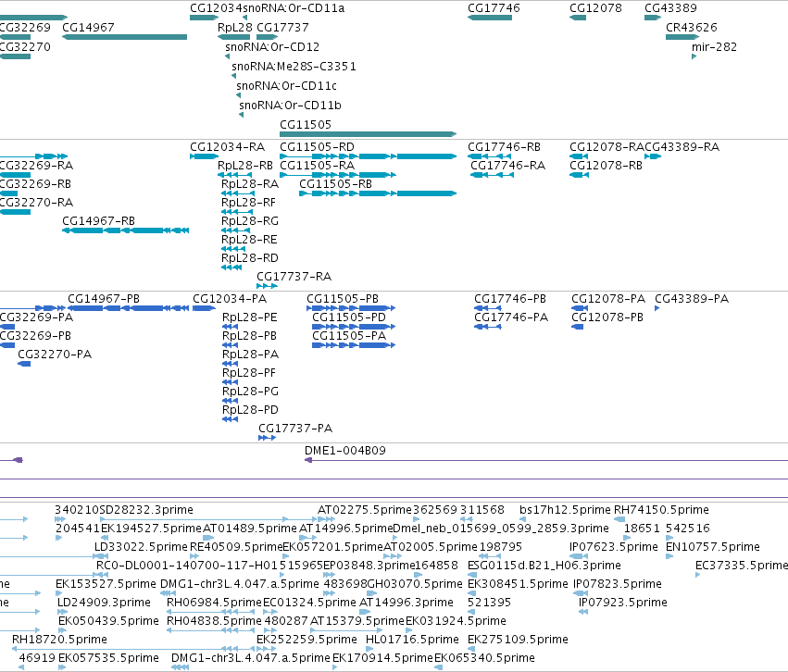
Task: Click the CG17746-RA transcript label
Action: pyautogui.click(x=507, y=166)
